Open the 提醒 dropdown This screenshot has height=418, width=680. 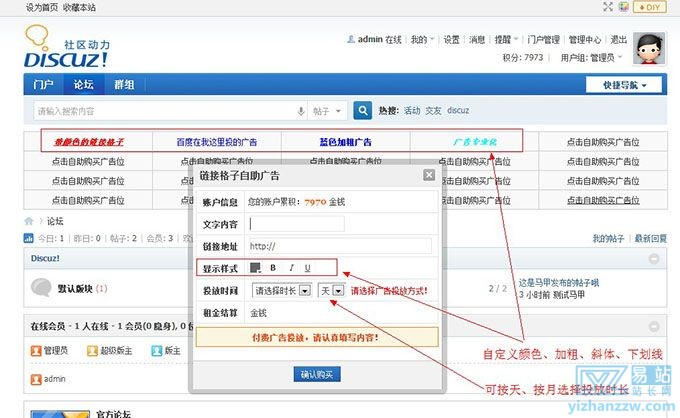506,39
